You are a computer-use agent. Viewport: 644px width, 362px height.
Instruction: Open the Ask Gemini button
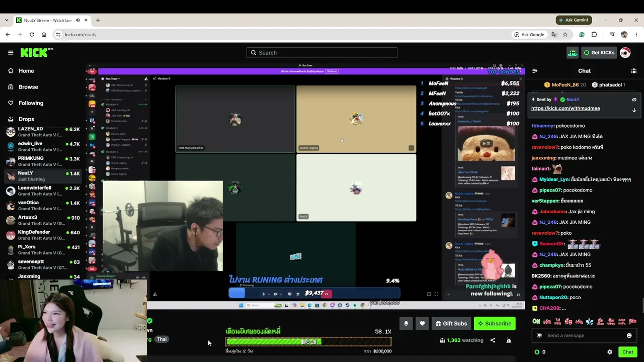[x=573, y=20]
